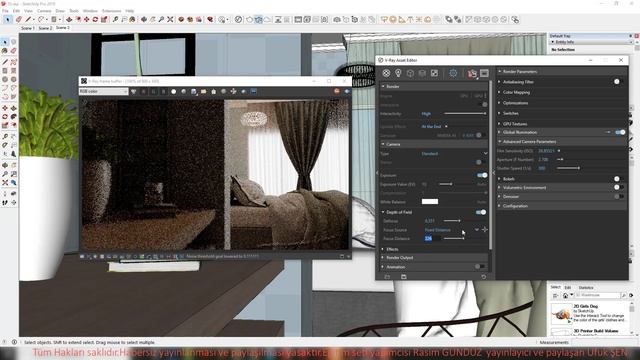Image resolution: width=640 pixels, height=360 pixels.
Task: Pick the Eraser tool in top toolbar
Action: click(x=19, y=19)
